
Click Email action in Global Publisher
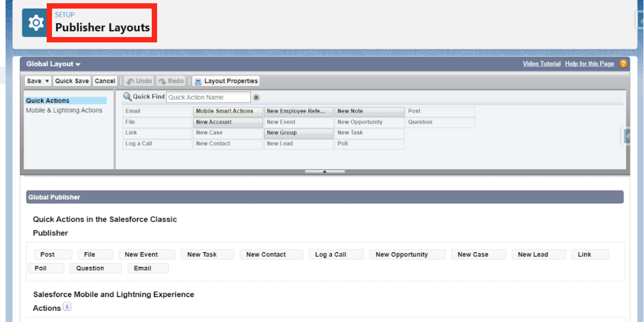(148, 268)
